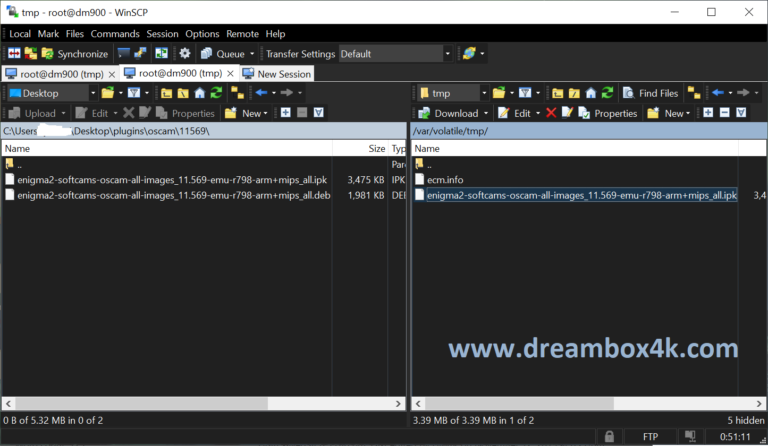Click the local panel path address bar
The height and width of the screenshot is (446, 768).
204,131
